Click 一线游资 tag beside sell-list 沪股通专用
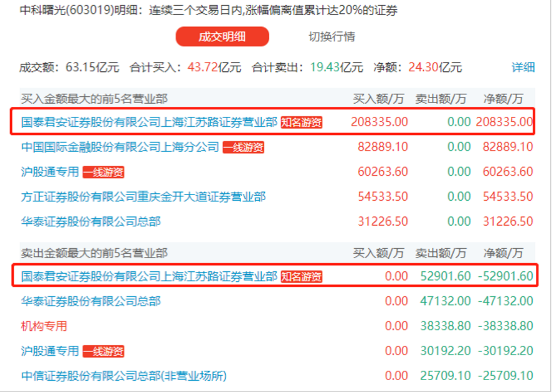Viewport: 554px width, 392px height. 103,351
